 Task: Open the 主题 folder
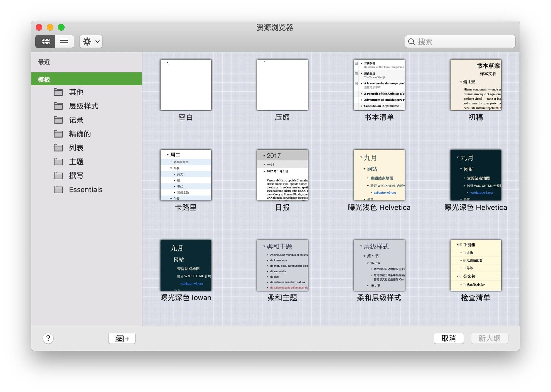76,162
